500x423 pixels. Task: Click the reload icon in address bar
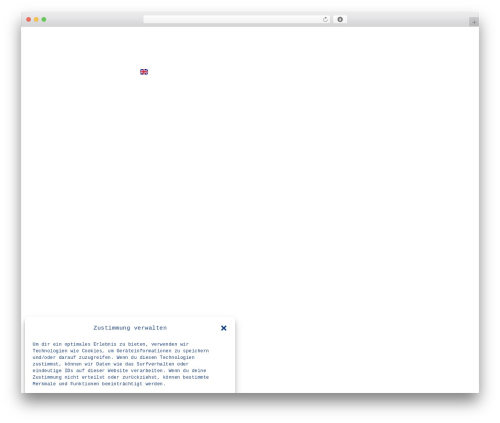point(325,19)
